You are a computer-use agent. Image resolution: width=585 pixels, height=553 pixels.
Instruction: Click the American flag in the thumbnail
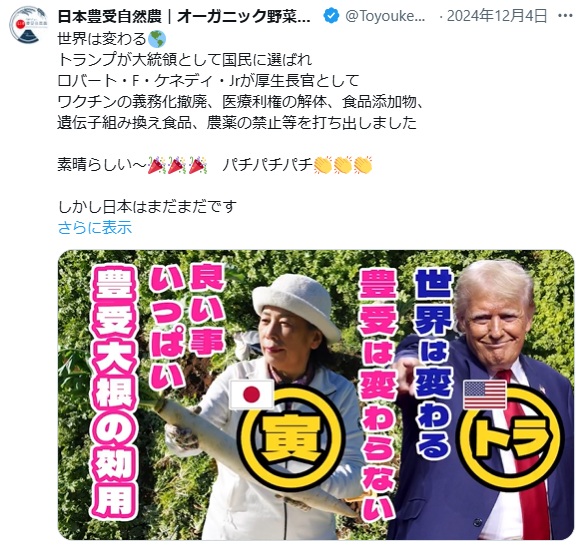point(485,394)
